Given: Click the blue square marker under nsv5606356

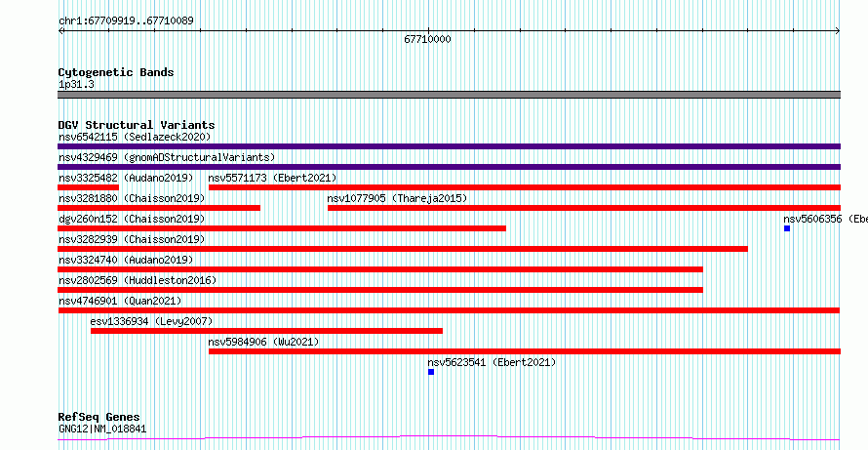Looking at the screenshot, I should (787, 228).
